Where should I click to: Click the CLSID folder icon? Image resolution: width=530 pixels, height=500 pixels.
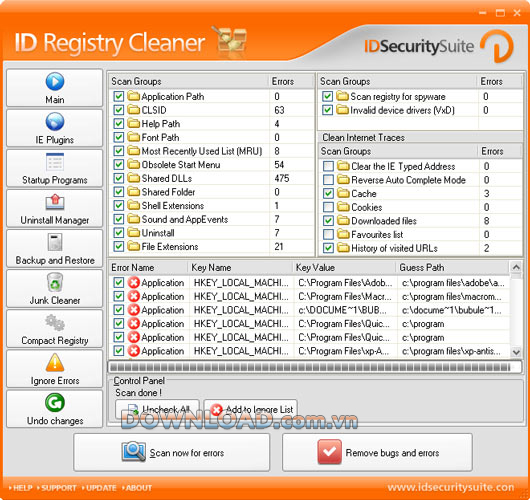[134, 110]
